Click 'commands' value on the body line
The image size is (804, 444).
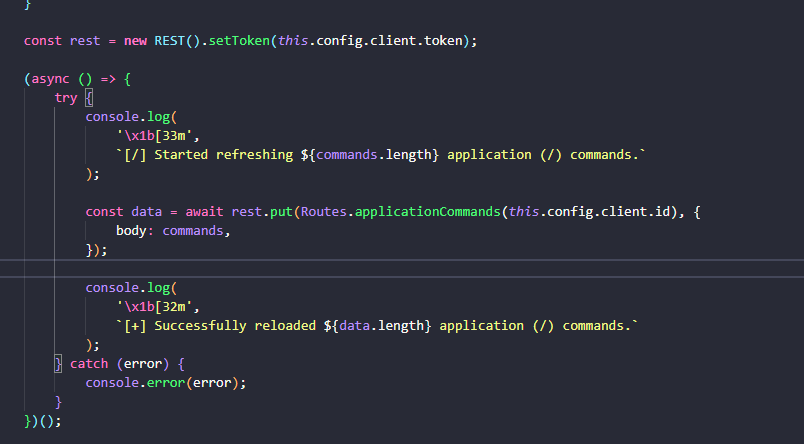193,231
